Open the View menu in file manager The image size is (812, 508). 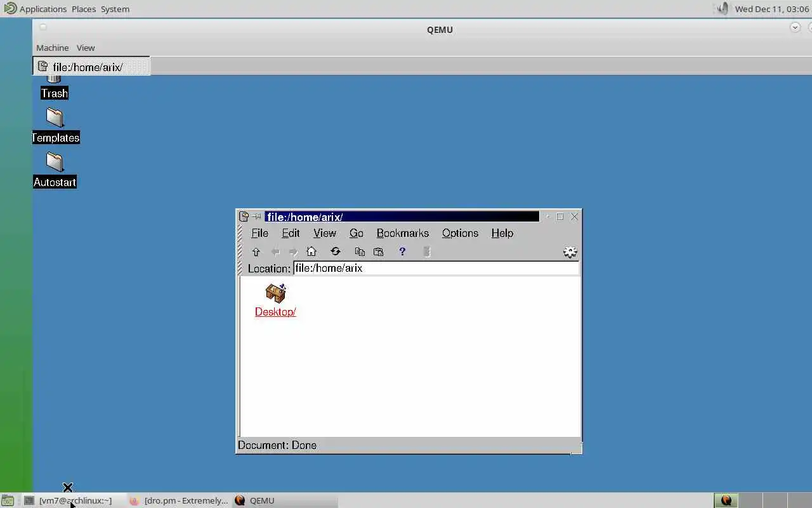(x=325, y=233)
